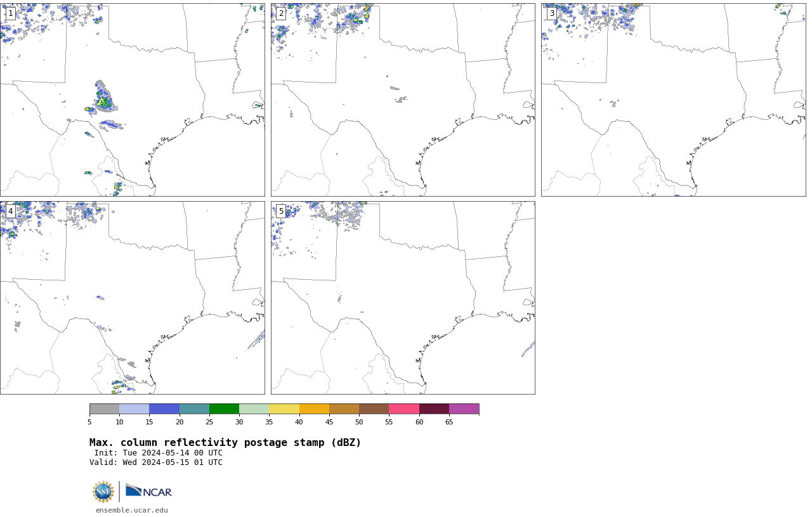Screen dimensions: 812x517
Task: Open ensemble member 2 reflectivity map
Action: click(403, 100)
